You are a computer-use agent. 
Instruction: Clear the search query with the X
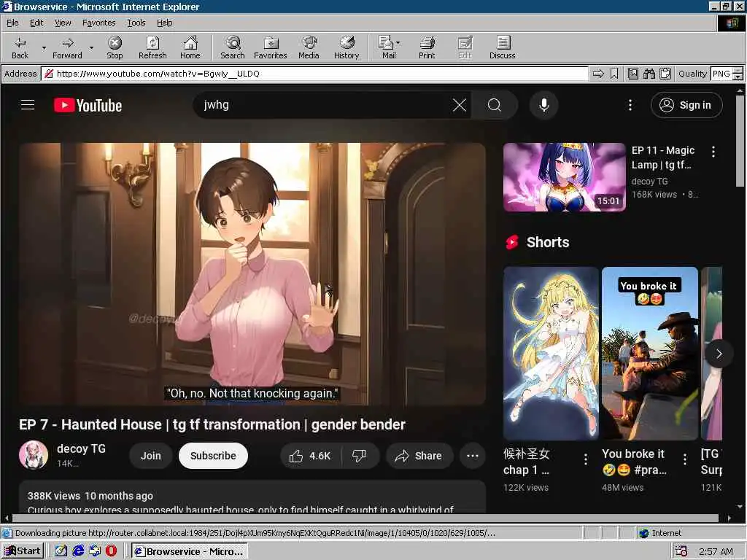pos(460,105)
